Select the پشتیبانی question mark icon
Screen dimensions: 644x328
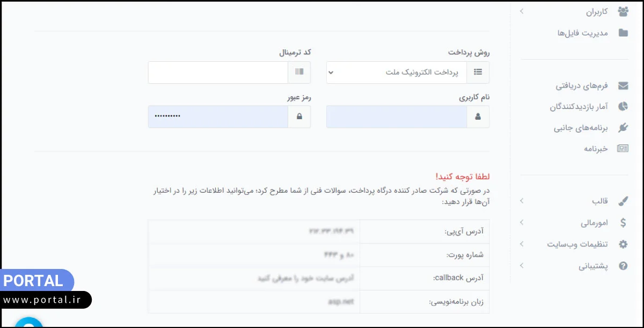tap(623, 265)
